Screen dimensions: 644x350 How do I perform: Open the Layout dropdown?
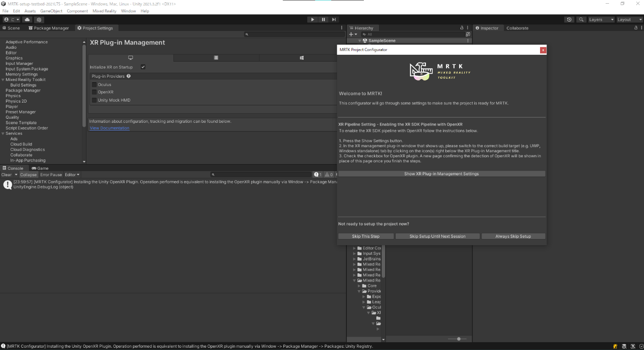[629, 19]
